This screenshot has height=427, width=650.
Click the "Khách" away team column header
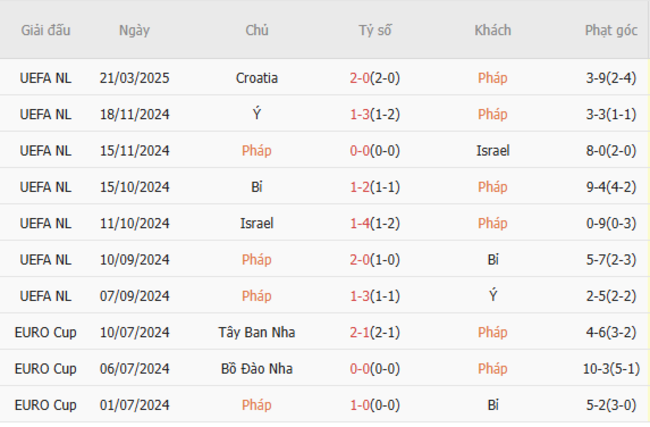pyautogui.click(x=492, y=30)
